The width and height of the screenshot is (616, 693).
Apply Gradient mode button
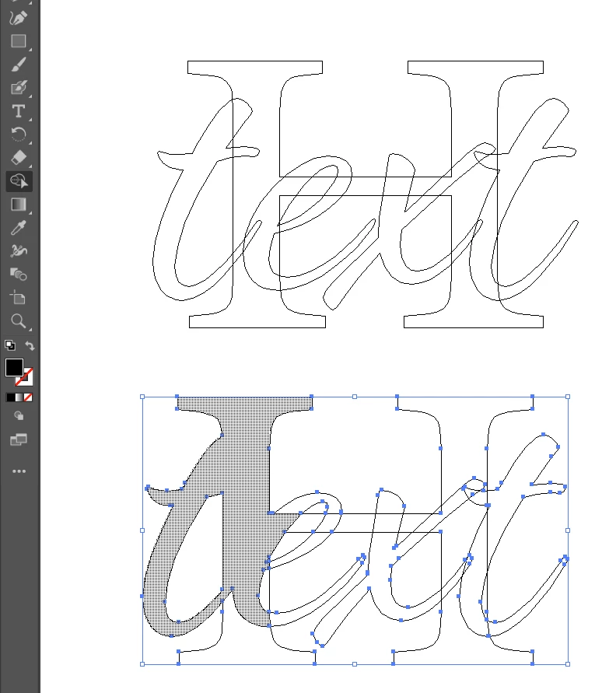(x=19, y=397)
